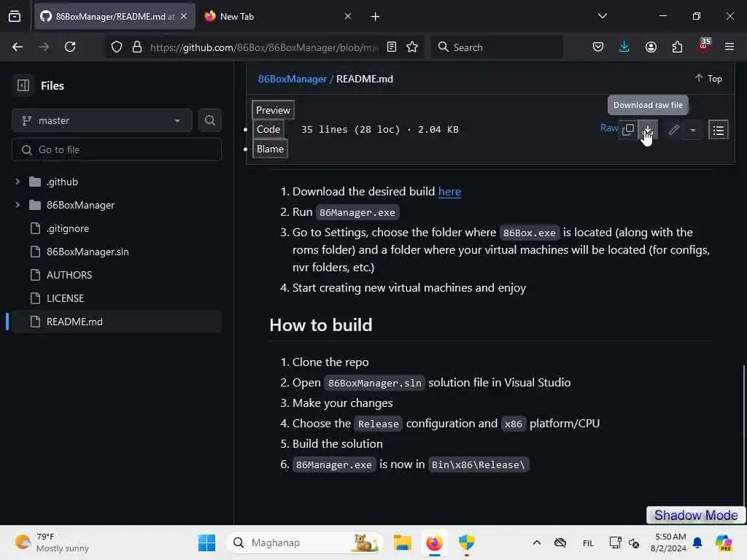This screenshot has width=747, height=560.
Task: Open browser extensions puzzle icon
Action: (677, 47)
